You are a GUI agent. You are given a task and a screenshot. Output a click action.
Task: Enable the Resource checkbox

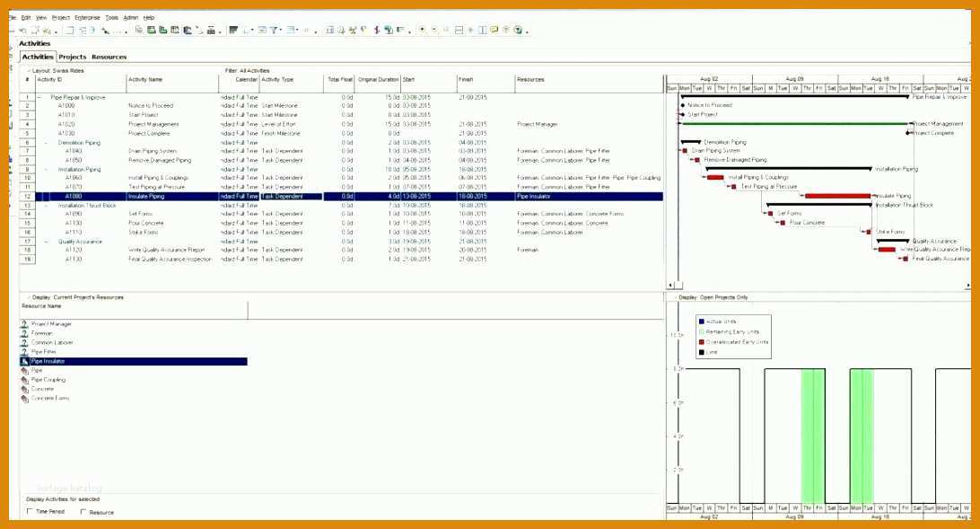pyautogui.click(x=83, y=512)
